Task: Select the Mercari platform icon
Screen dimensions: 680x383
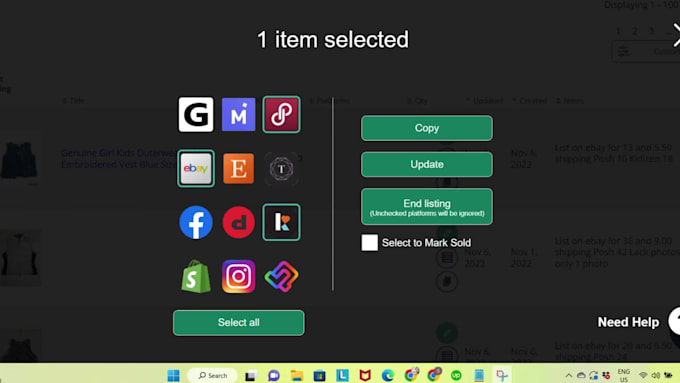Action: point(239,115)
